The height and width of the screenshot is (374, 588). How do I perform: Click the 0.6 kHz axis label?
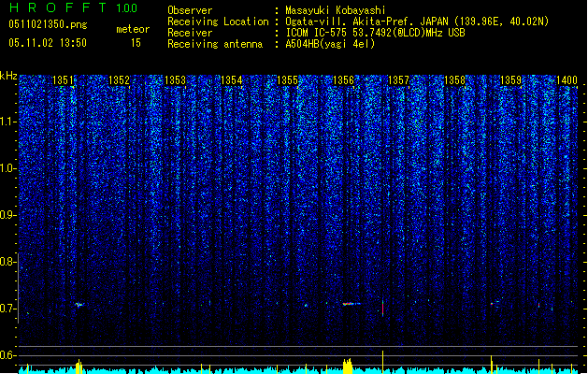pos(8,355)
